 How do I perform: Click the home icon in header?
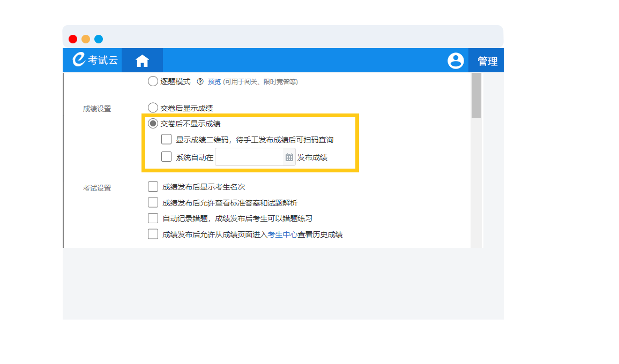pyautogui.click(x=142, y=61)
